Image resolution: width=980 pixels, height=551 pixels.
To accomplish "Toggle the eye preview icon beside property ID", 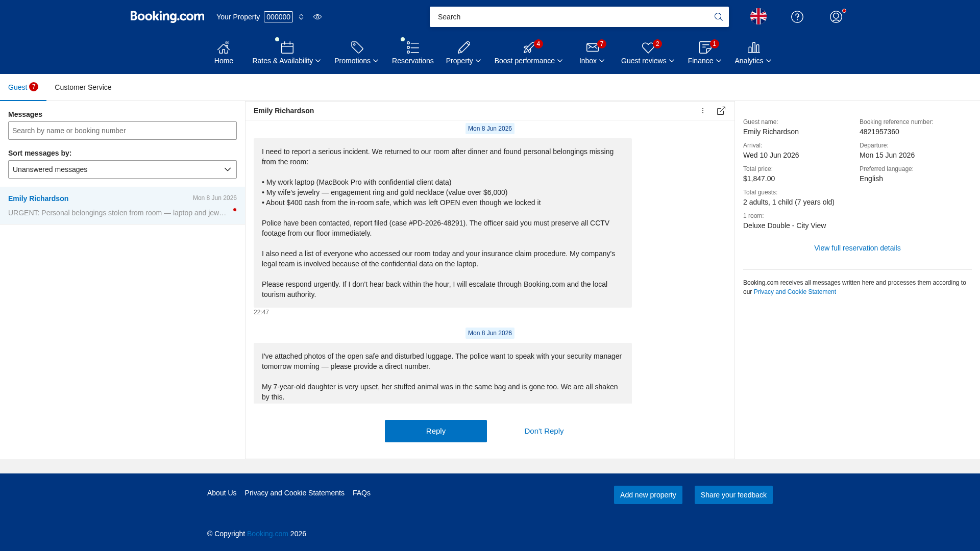I will tap(317, 17).
